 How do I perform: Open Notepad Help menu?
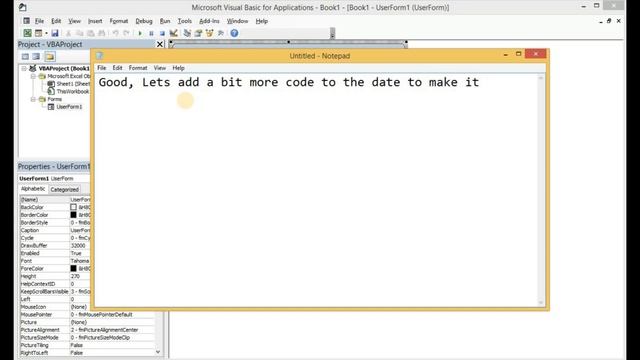(178, 68)
